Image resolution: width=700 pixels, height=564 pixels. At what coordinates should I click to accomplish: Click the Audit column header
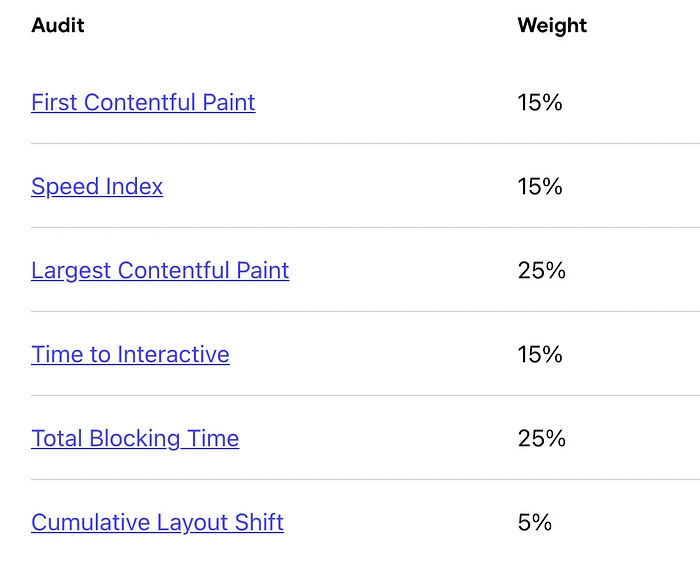[x=58, y=26]
